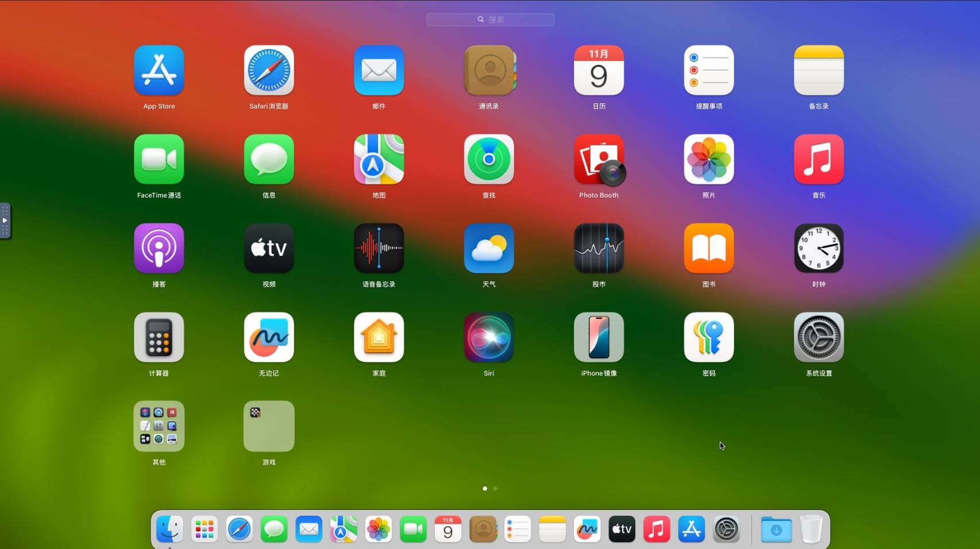Open App Store in Launchpad grid
Screen dimensions: 980x549
coord(159,70)
